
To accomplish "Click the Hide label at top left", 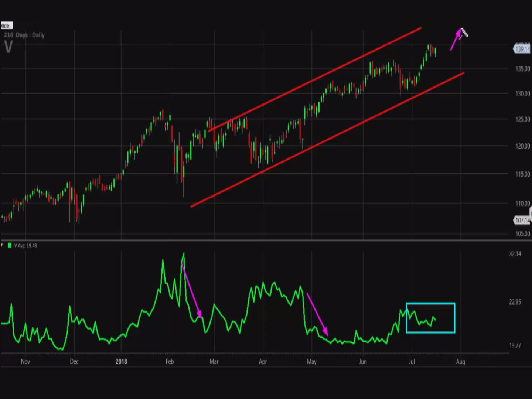I will pyautogui.click(x=6, y=25).
